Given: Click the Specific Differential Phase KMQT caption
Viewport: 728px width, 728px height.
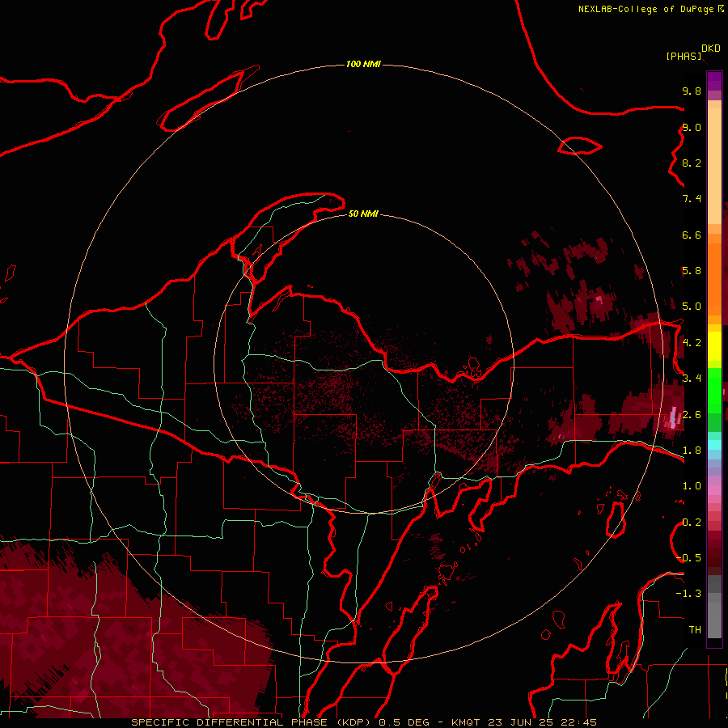Looking at the screenshot, I should point(363,722).
